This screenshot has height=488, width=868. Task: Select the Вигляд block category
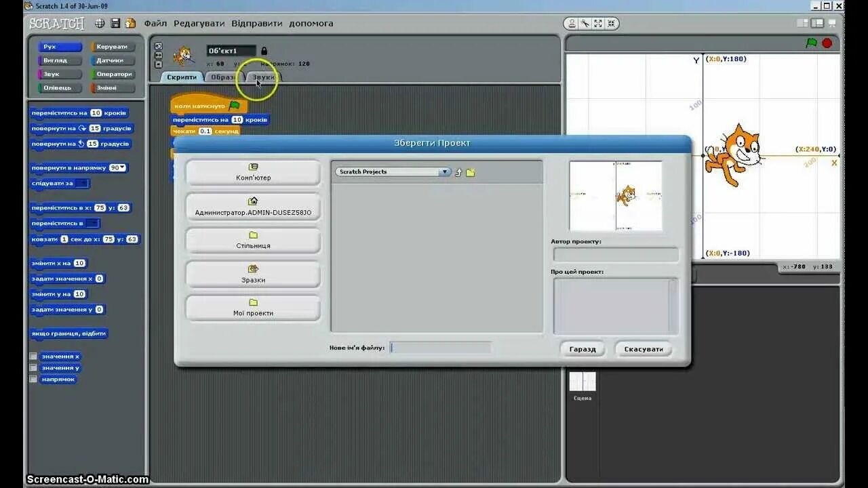[x=60, y=60]
